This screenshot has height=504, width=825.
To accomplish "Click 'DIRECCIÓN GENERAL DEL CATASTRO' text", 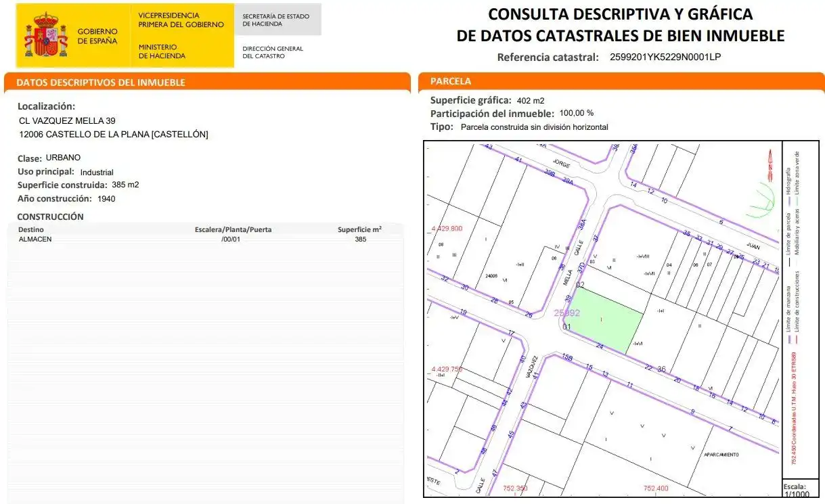I will [x=273, y=52].
